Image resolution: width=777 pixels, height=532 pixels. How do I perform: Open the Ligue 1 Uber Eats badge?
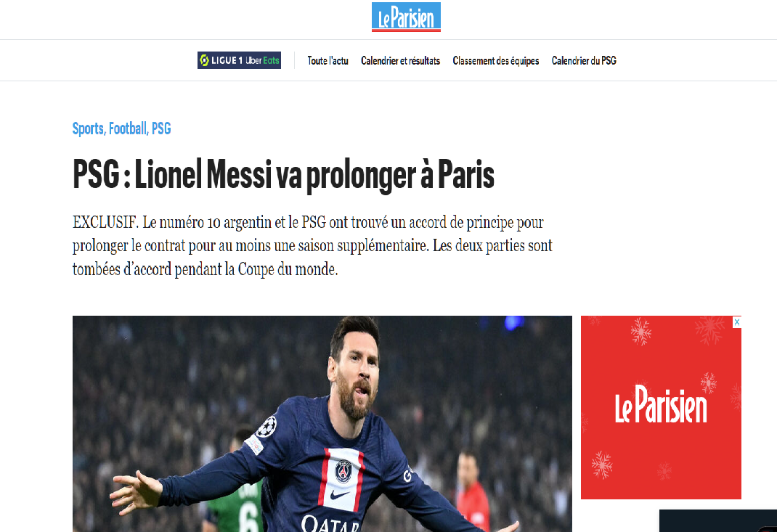pyautogui.click(x=239, y=60)
